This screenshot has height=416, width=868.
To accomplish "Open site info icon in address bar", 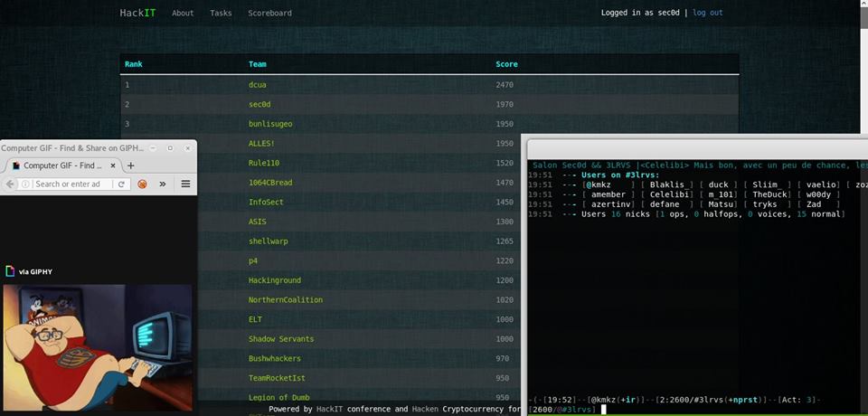I will point(25,184).
